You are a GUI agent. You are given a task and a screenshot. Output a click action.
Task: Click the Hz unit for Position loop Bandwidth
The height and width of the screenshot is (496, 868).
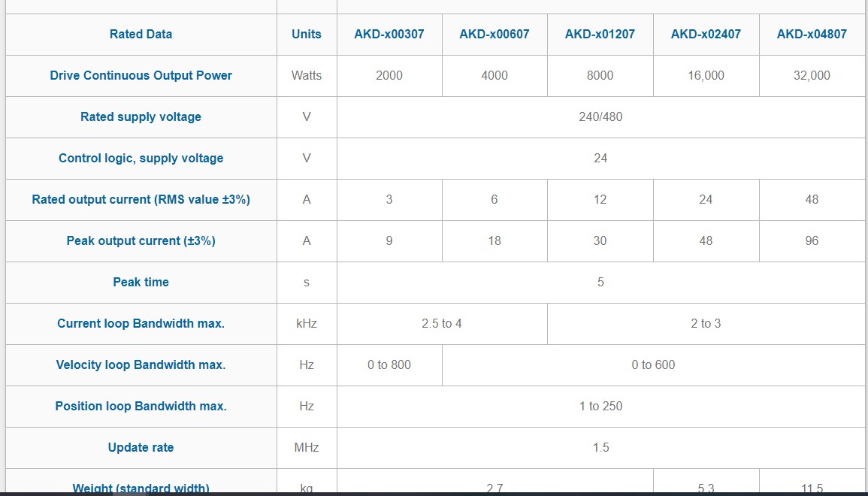[x=306, y=407]
